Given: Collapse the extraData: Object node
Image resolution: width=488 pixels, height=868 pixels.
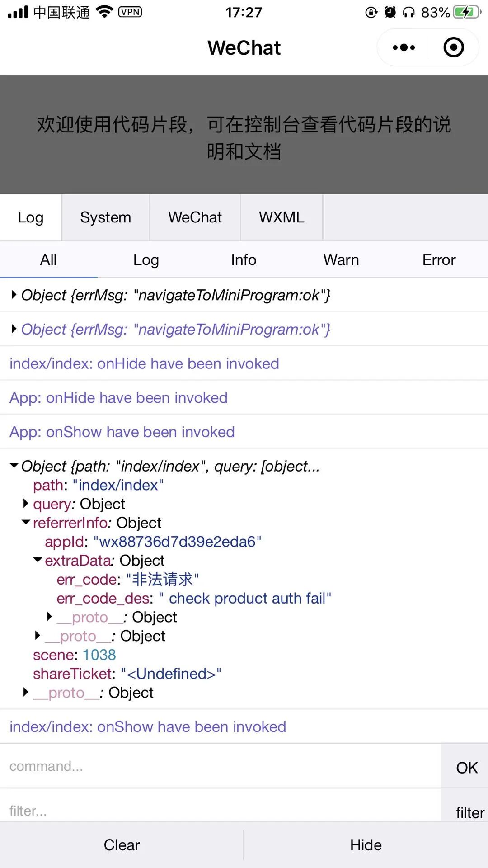Looking at the screenshot, I should (x=38, y=560).
